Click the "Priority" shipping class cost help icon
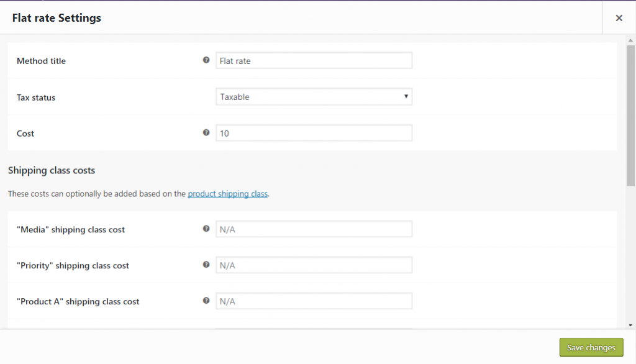This screenshot has height=364, width=636. [x=206, y=265]
